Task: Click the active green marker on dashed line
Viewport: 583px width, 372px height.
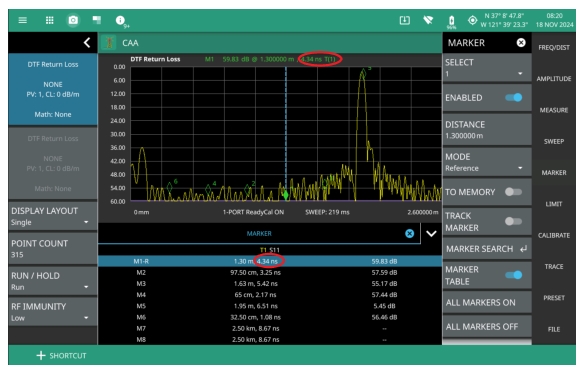Action: [286, 195]
